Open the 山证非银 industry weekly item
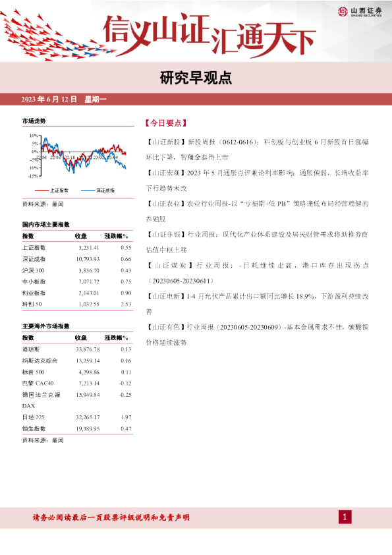The width and height of the screenshot is (392, 555). click(257, 242)
